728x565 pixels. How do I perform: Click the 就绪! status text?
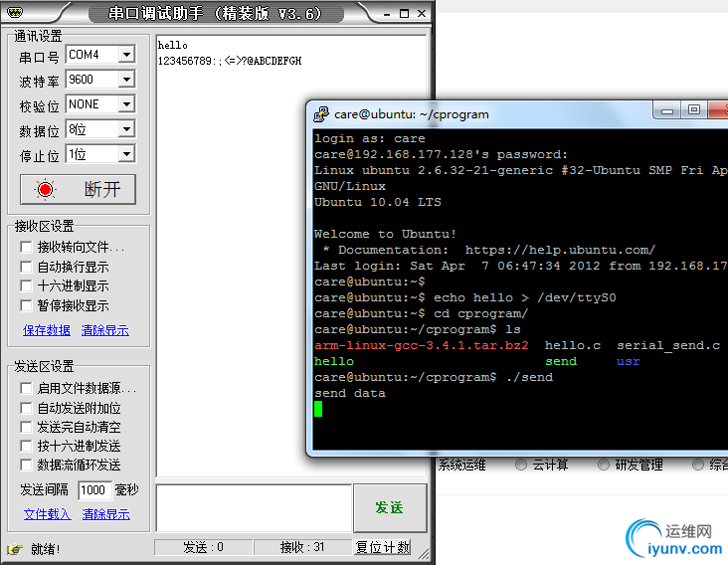tap(46, 549)
